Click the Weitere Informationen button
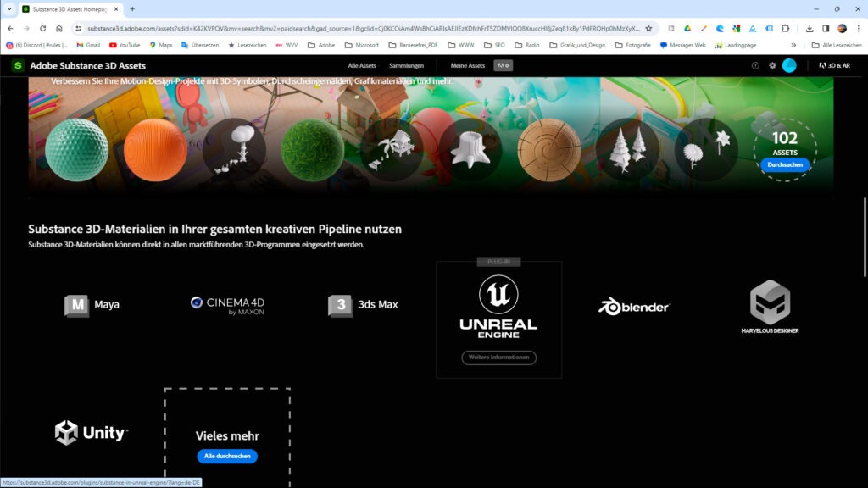The width and height of the screenshot is (868, 488). [498, 358]
